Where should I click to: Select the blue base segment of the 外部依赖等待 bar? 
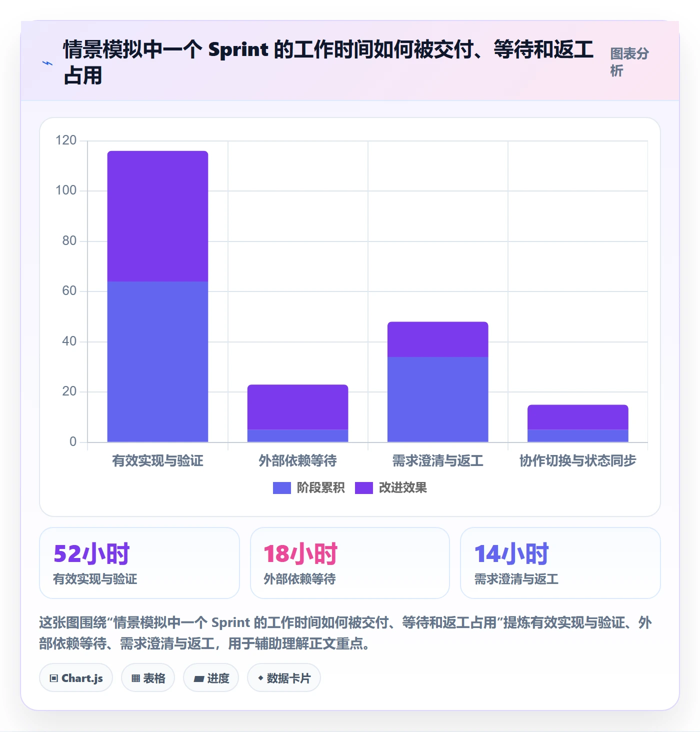pyautogui.click(x=297, y=435)
